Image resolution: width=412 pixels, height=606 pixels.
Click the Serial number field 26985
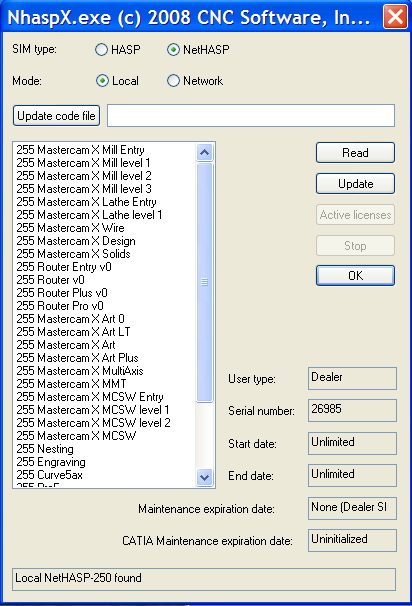352,410
